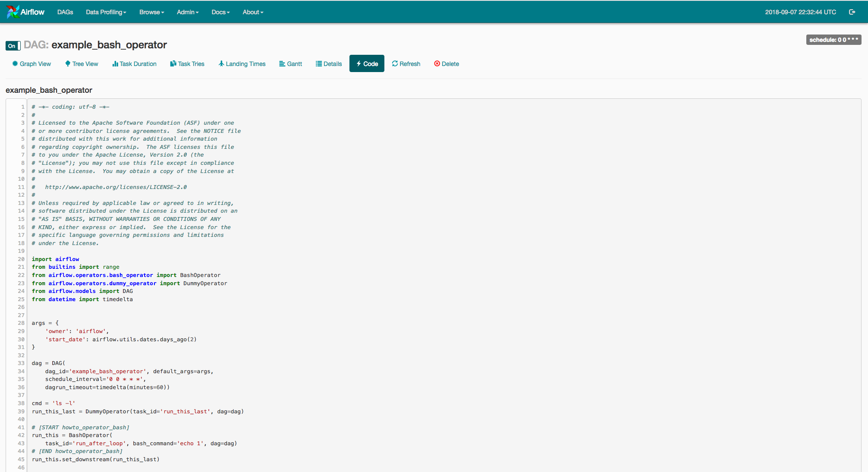Open the Admin dropdown menu

pos(187,12)
